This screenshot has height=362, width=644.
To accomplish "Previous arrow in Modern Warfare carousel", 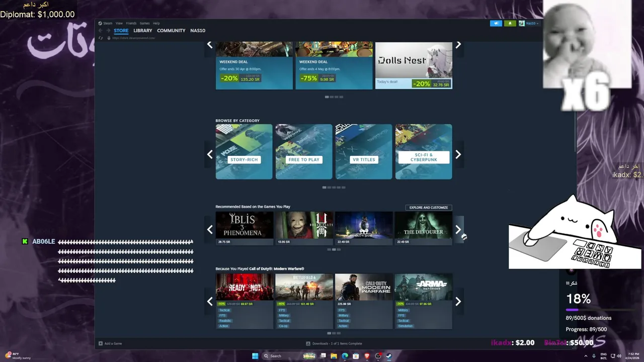I will pyautogui.click(x=210, y=302).
